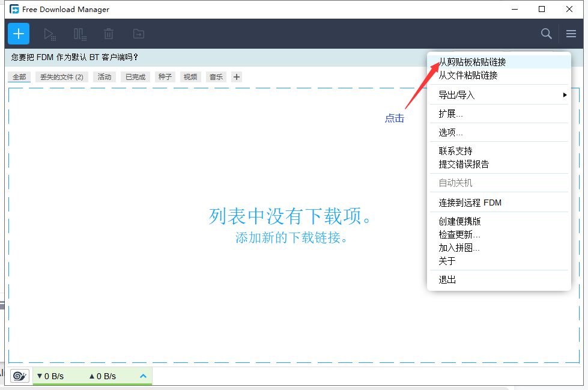Switch to the 丢失的文件 (2) tab

pyautogui.click(x=62, y=77)
